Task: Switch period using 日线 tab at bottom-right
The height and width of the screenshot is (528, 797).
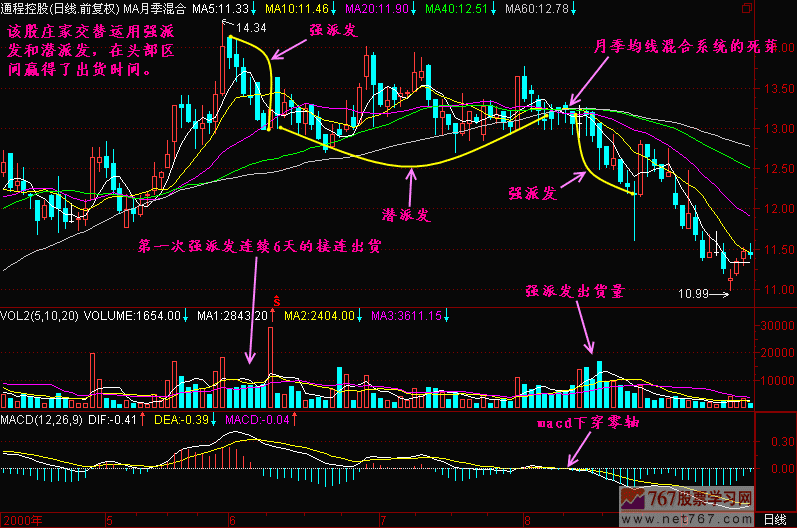Action: pyautogui.click(x=774, y=520)
